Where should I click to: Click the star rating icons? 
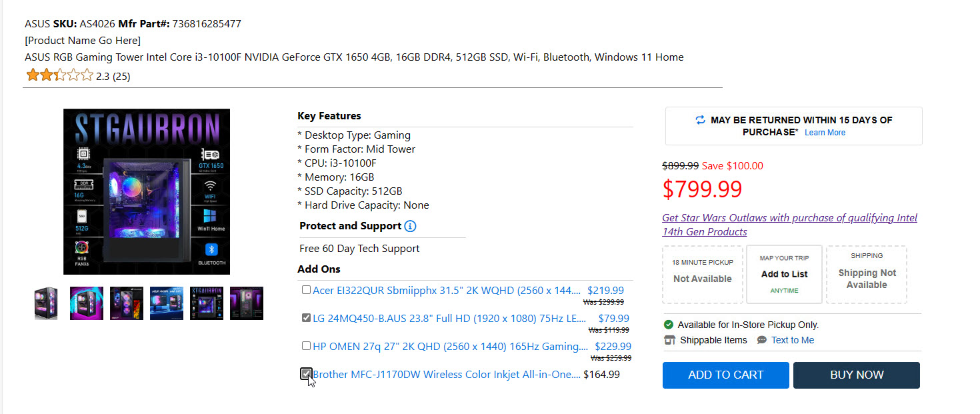pos(59,75)
